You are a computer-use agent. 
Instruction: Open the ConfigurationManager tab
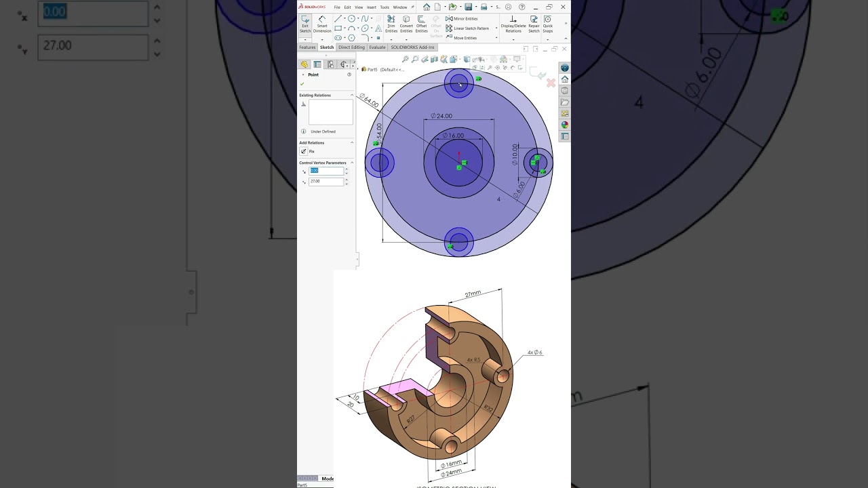330,64
